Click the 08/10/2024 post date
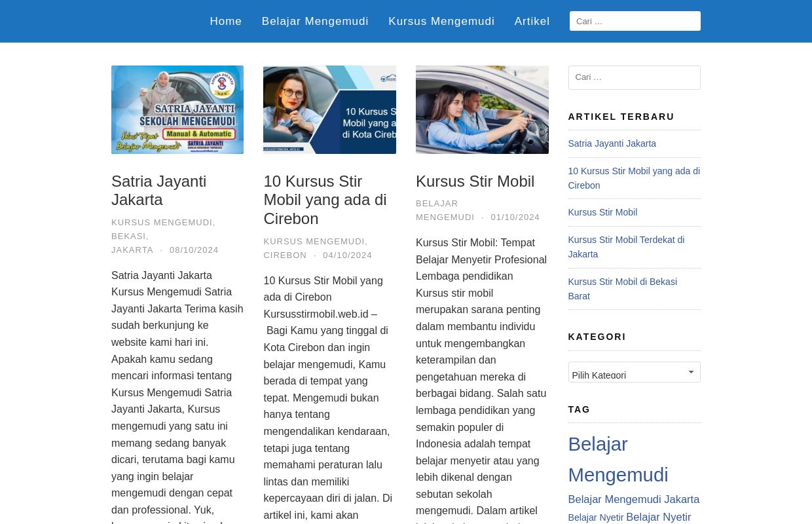Screen dimensions: 812x524 click(194, 250)
